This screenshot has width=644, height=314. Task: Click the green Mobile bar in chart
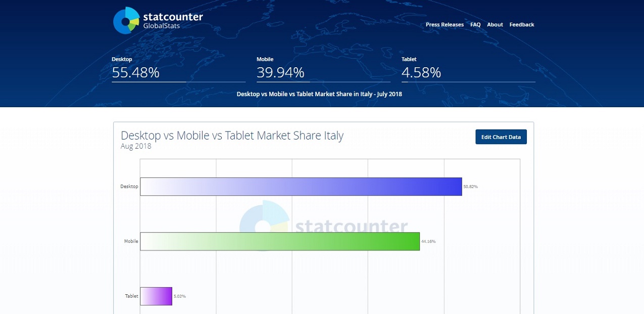(x=280, y=241)
